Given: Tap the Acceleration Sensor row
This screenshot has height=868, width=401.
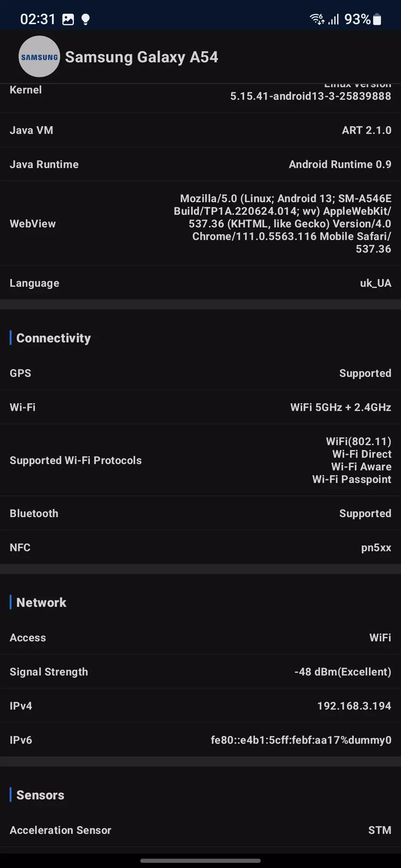Looking at the screenshot, I should 200,830.
